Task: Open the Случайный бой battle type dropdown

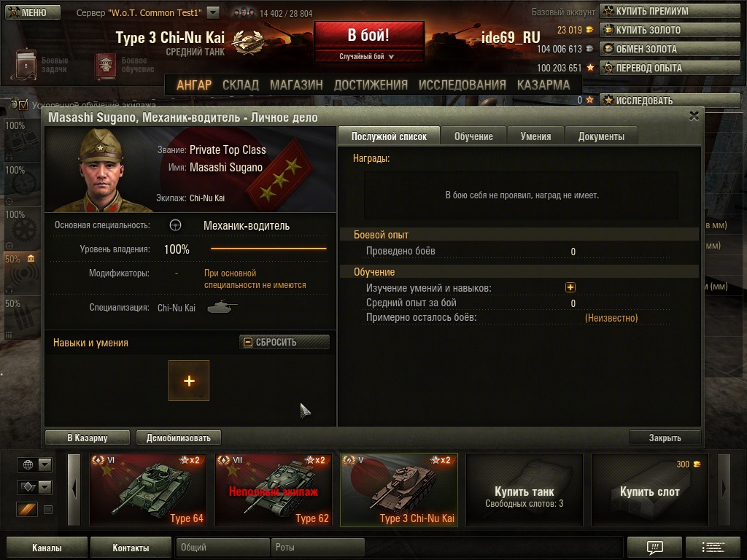Action: [368, 56]
